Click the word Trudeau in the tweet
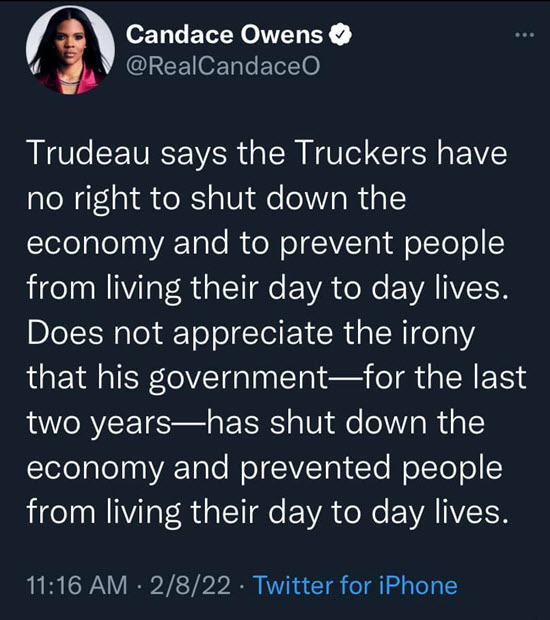 [x=89, y=153]
